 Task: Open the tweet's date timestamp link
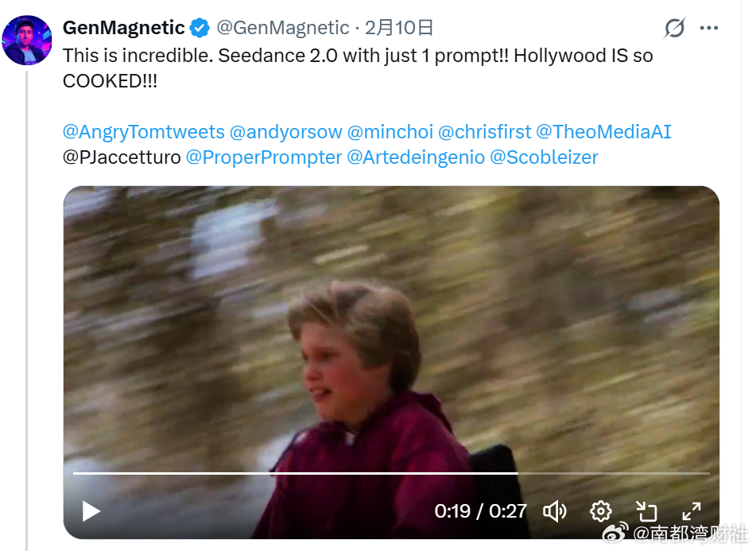click(x=399, y=28)
